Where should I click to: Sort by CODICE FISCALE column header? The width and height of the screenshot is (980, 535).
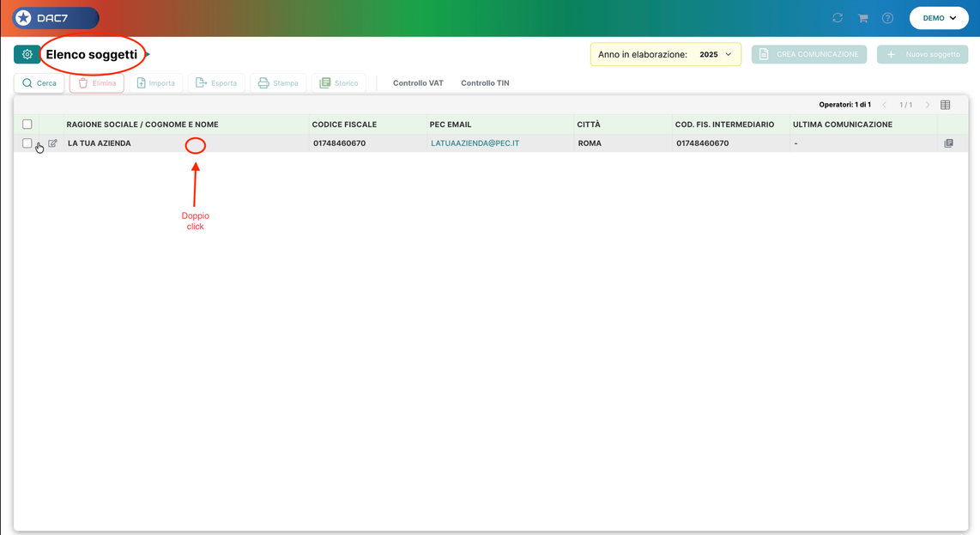344,125
